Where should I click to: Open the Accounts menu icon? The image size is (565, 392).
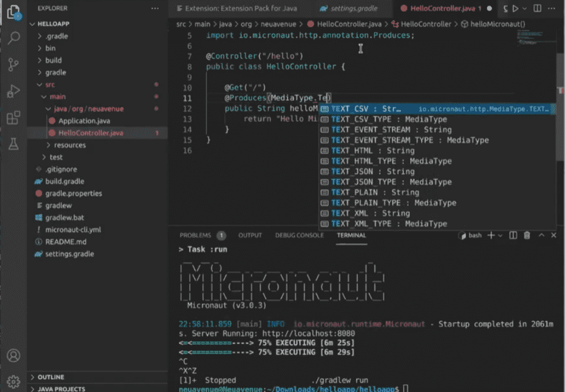[14, 356]
